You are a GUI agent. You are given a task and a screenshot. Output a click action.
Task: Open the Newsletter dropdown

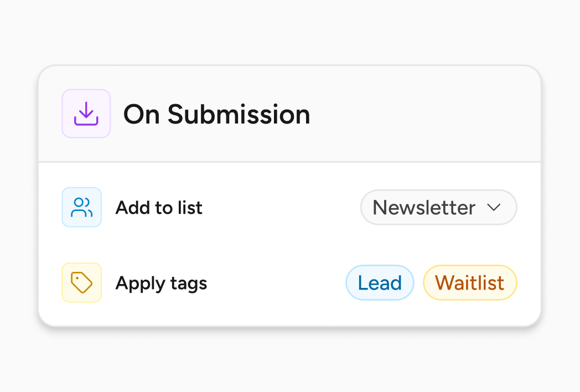(438, 207)
